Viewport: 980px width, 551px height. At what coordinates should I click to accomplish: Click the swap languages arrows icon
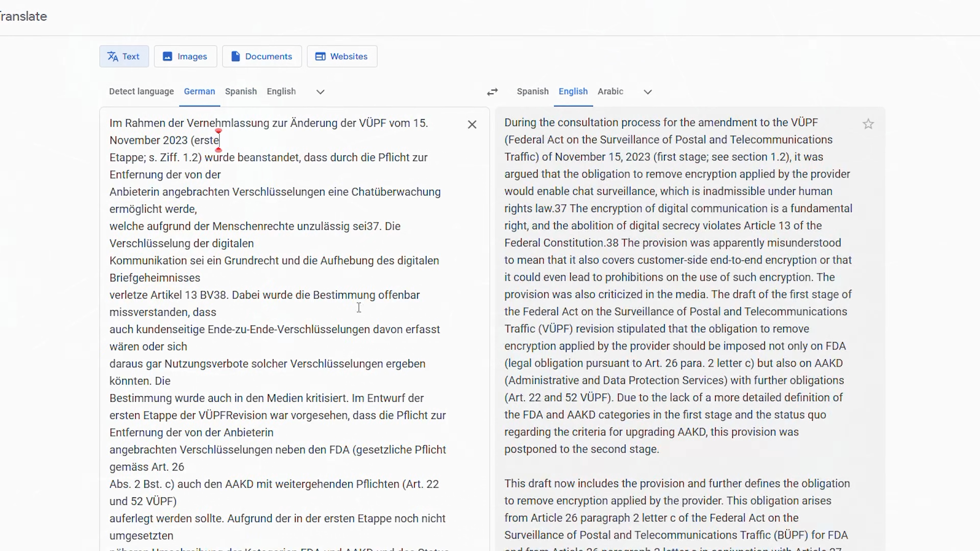pyautogui.click(x=492, y=92)
